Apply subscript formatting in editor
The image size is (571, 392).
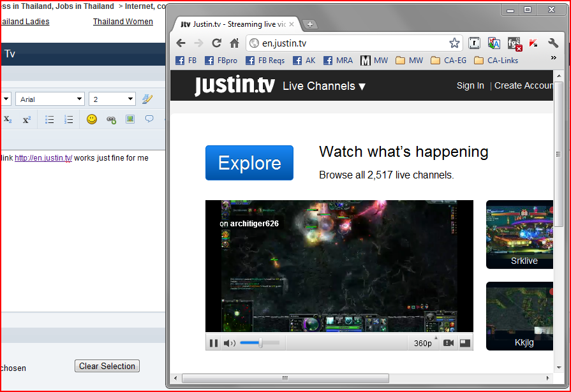(8, 119)
